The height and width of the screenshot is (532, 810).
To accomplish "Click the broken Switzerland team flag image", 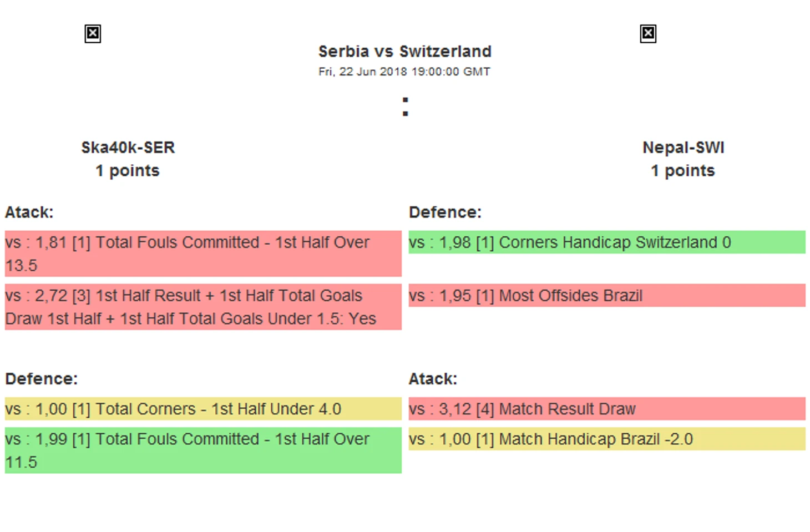I will [x=647, y=34].
